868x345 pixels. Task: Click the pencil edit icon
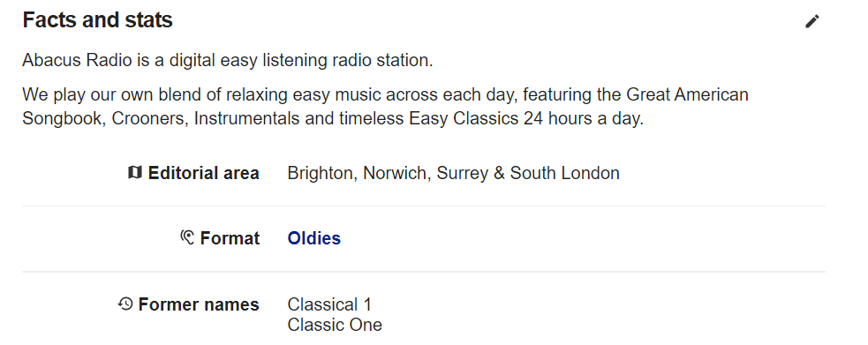tap(812, 21)
